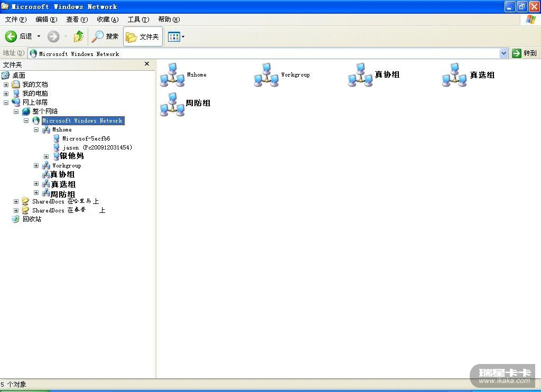The height and width of the screenshot is (392, 541).
Task: Expand the 周防组 tree node
Action: pyautogui.click(x=36, y=192)
